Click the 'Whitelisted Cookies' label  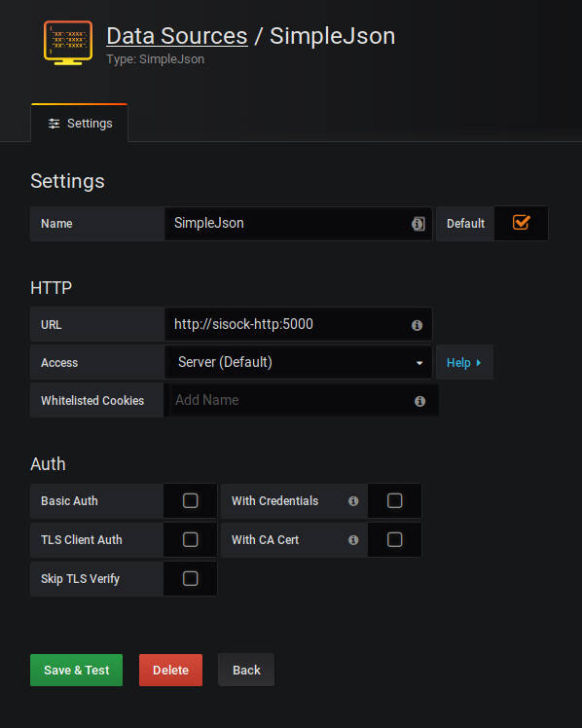(92, 401)
